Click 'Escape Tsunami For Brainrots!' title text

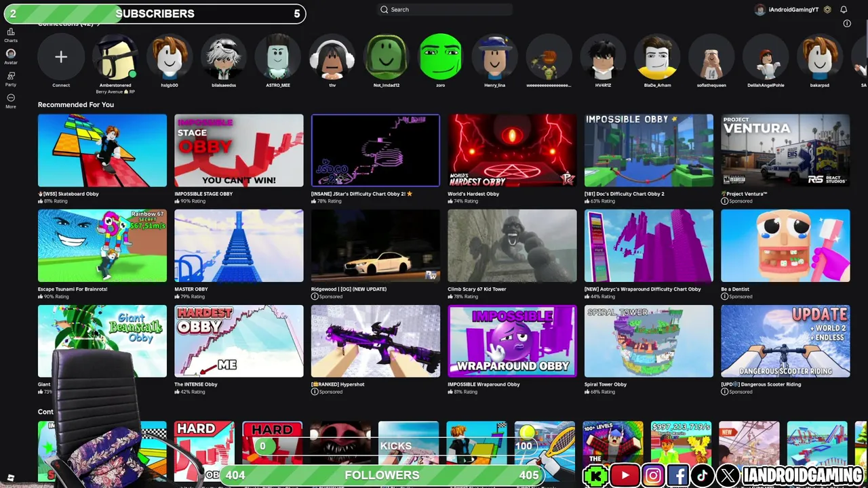[73, 289]
